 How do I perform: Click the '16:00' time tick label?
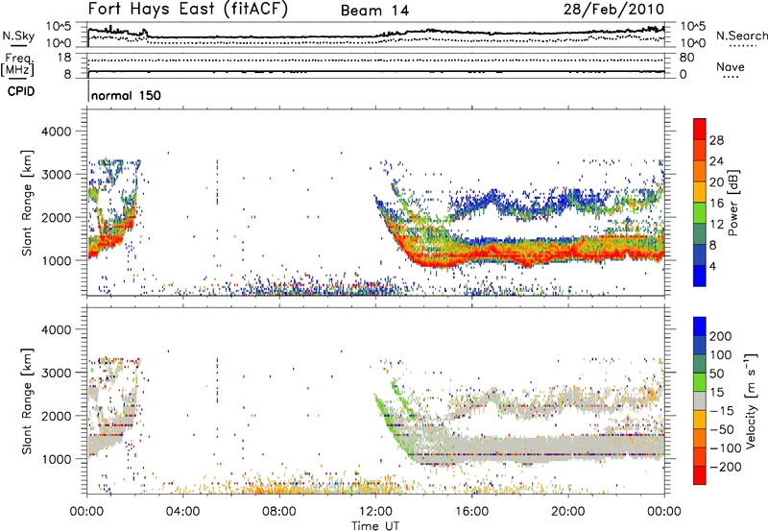(x=471, y=512)
